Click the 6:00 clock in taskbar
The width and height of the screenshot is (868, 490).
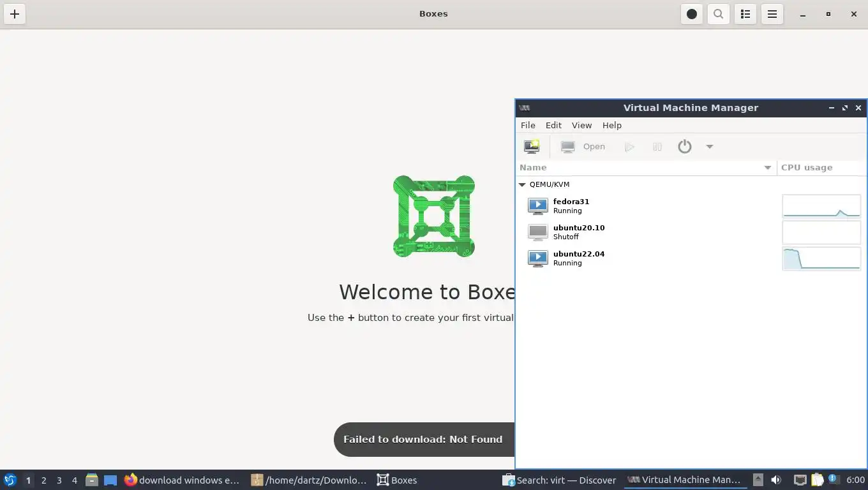[855, 480]
